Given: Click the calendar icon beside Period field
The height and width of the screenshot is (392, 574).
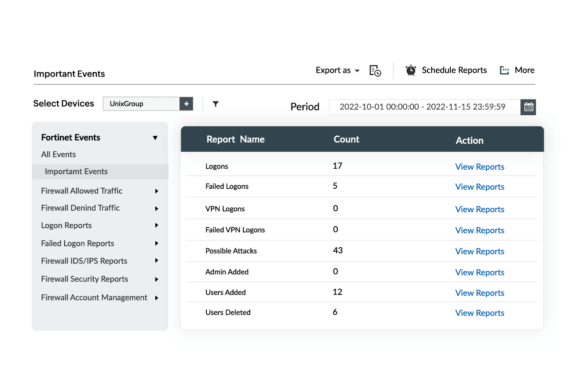Looking at the screenshot, I should click(528, 107).
